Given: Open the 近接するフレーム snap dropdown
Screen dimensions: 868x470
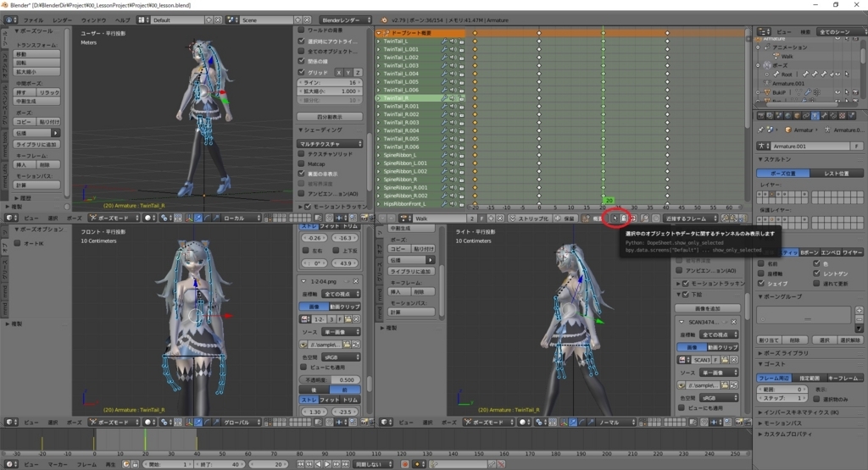Looking at the screenshot, I should point(690,218).
